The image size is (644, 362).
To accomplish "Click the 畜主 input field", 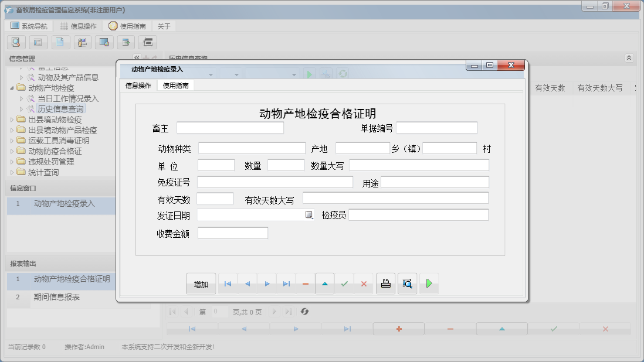I will (230, 128).
